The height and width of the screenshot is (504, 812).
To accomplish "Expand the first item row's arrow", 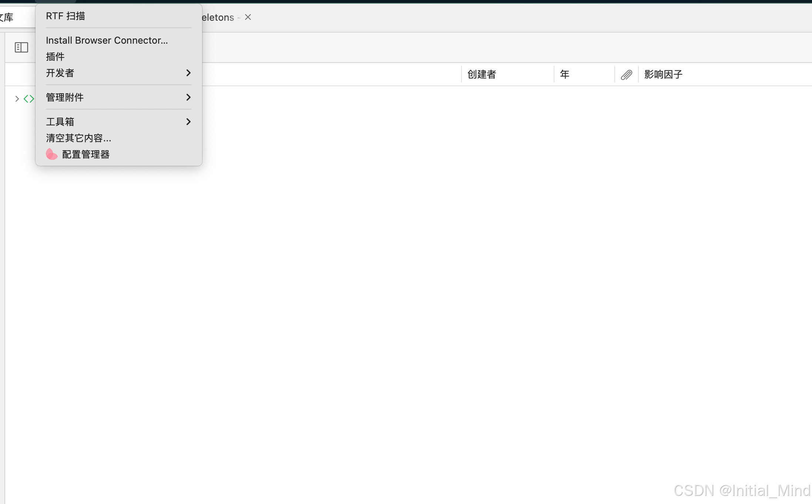I will 17,99.
